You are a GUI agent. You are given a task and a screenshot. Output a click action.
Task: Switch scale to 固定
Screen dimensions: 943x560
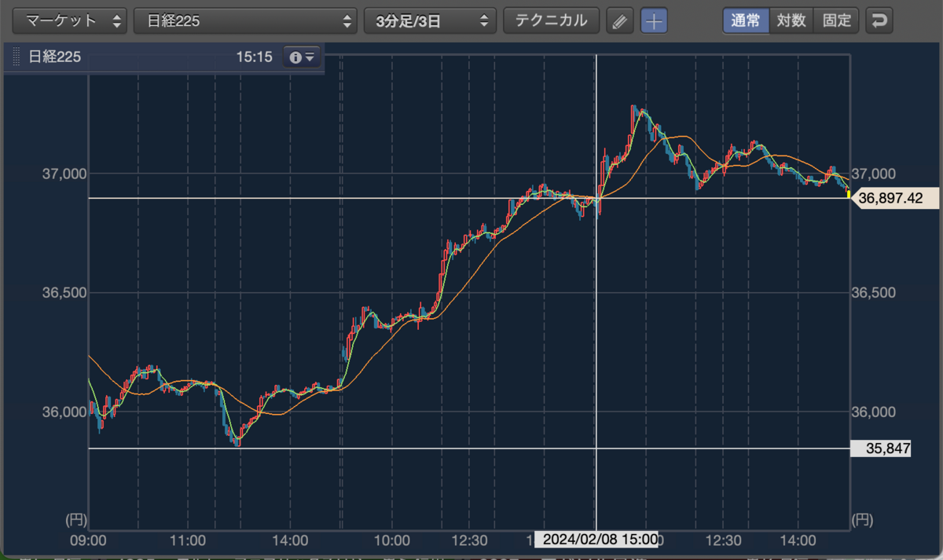point(837,20)
